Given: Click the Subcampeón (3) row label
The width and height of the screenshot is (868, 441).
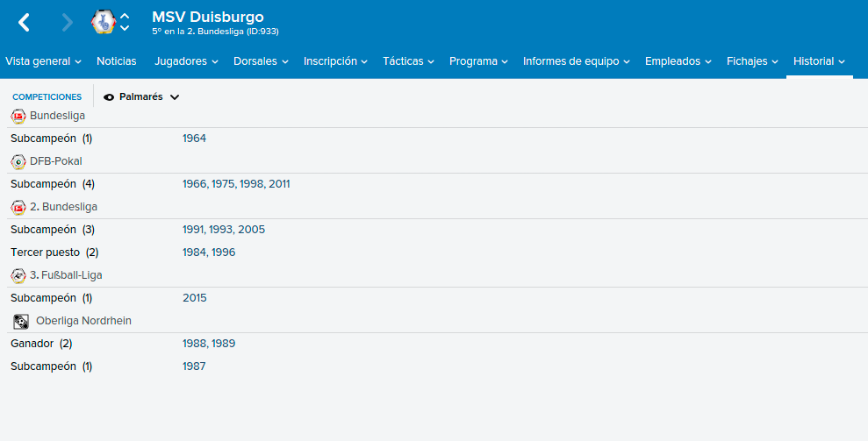Looking at the screenshot, I should click(x=53, y=230).
